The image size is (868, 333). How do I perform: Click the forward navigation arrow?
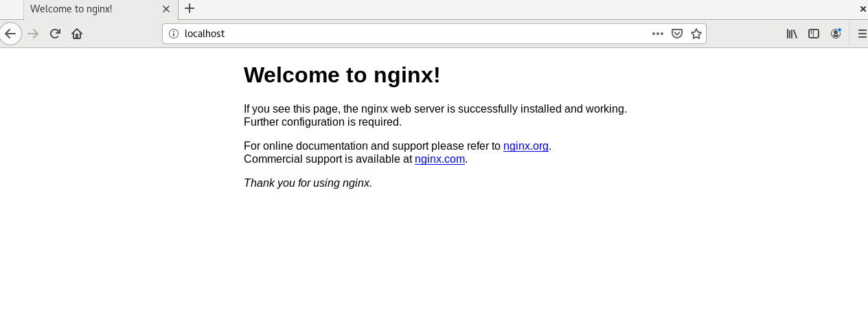click(33, 34)
